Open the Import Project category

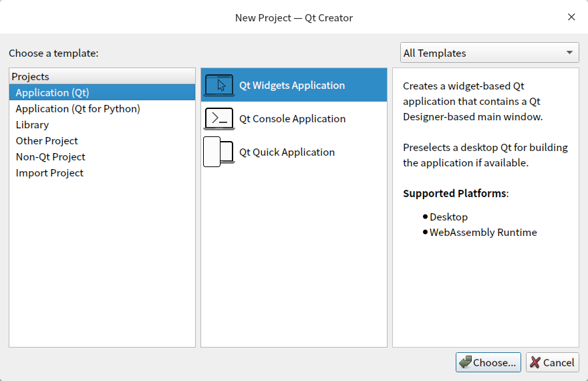[x=49, y=172]
